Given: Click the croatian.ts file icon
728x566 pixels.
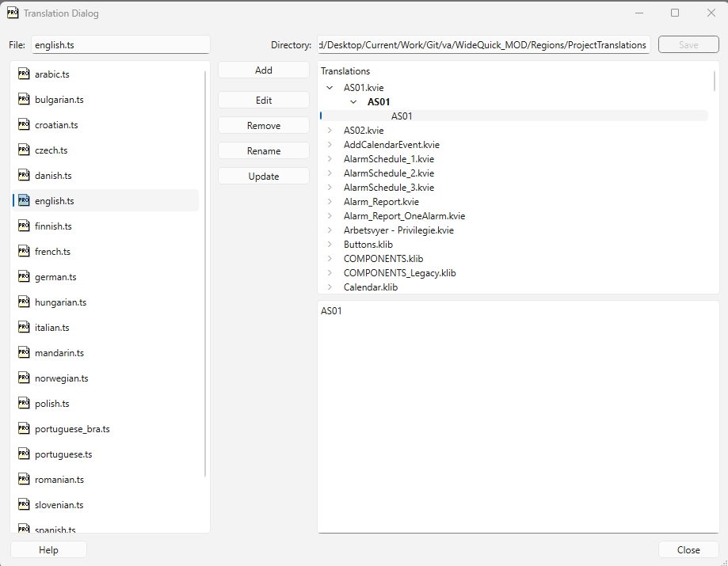Looking at the screenshot, I should click(x=24, y=124).
